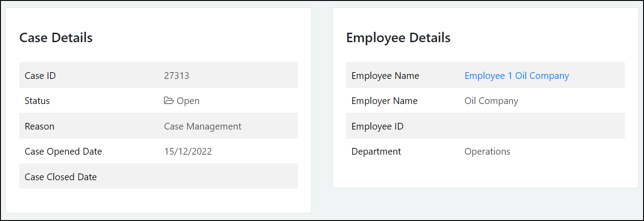Select the Case Management reason value

click(x=202, y=126)
